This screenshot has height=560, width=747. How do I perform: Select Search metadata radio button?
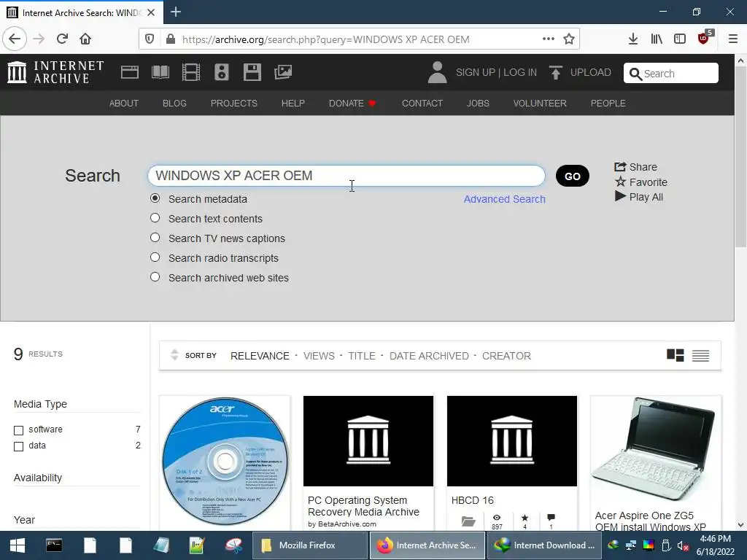[155, 198]
